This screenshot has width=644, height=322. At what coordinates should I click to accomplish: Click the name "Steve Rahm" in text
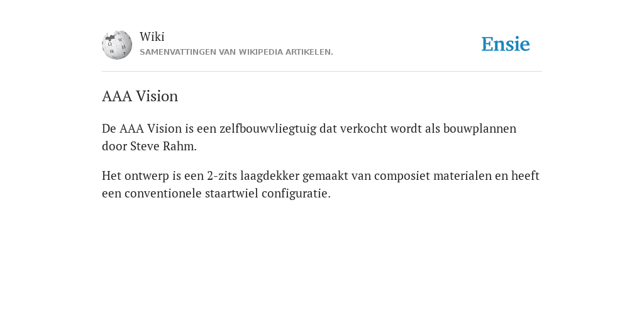[164, 146]
